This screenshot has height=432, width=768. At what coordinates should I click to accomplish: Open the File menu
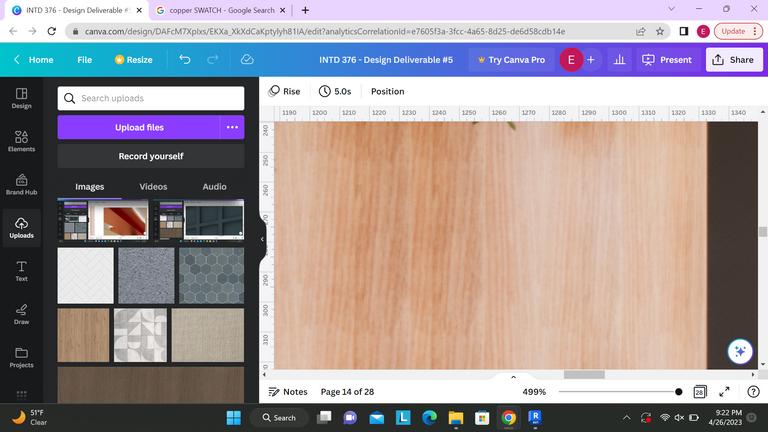point(84,60)
